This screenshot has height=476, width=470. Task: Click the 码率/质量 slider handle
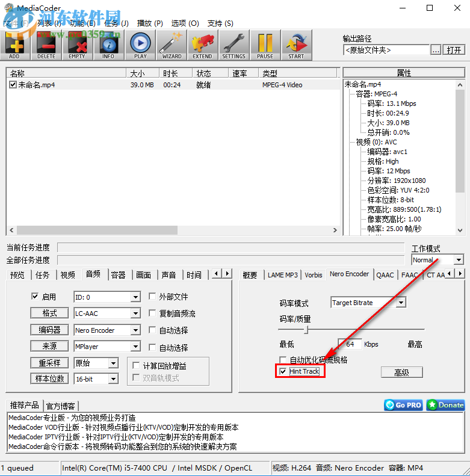[x=306, y=329]
